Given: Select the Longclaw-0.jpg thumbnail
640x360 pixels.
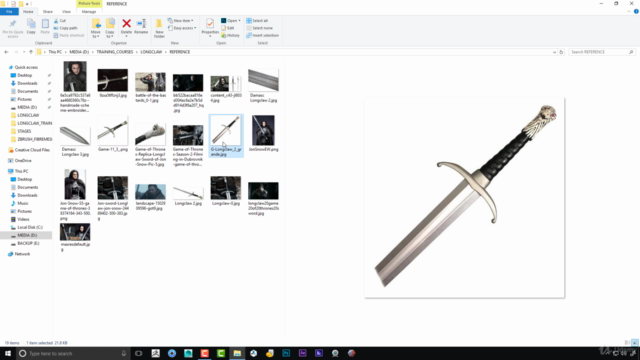Looking at the screenshot, I should tap(226, 188).
